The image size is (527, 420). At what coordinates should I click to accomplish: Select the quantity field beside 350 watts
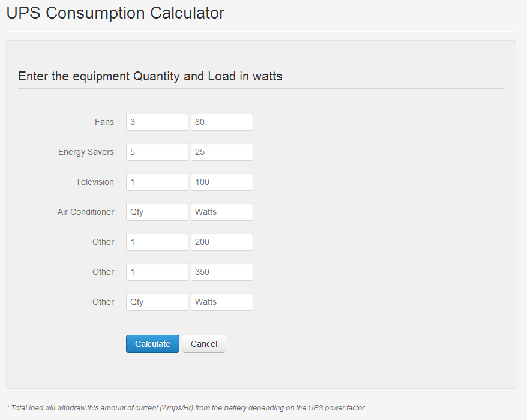(x=157, y=272)
